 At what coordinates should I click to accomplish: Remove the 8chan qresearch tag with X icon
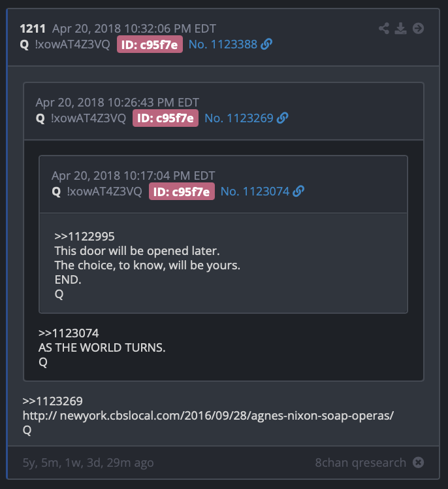coord(418,462)
